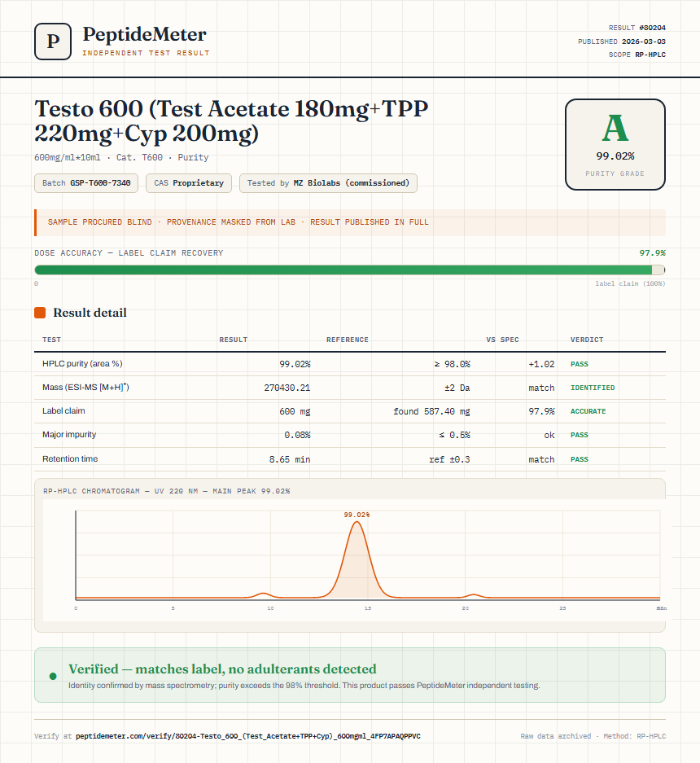Click the RESULT #80204 header text

coord(637,28)
